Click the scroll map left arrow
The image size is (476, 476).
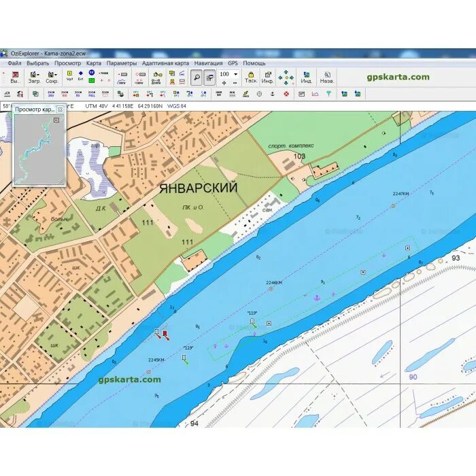pyautogui.click(x=280, y=78)
